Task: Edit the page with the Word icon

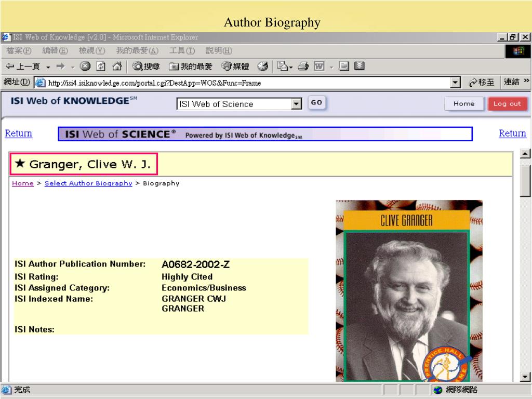Action: [319, 66]
